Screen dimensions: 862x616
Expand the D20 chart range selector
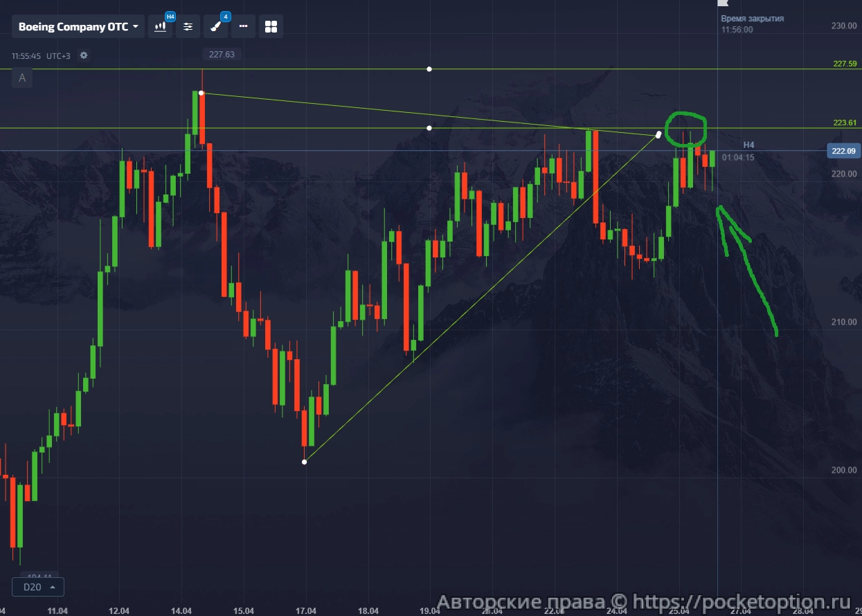38,587
